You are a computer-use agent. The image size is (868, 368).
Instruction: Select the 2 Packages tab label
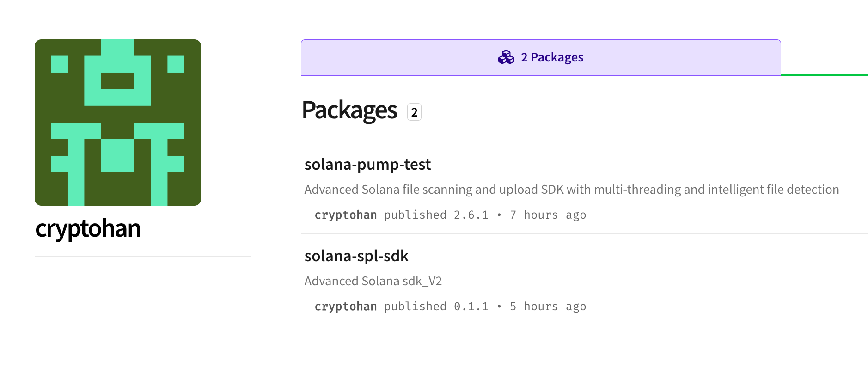point(552,57)
